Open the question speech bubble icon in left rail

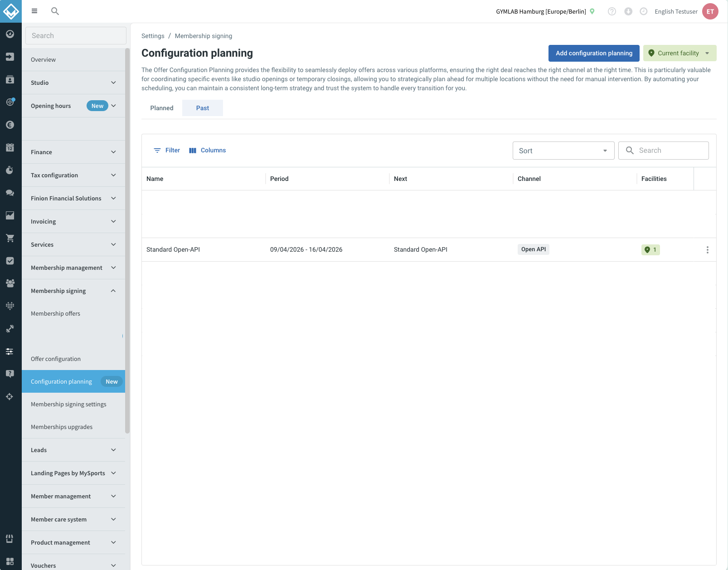[x=10, y=374]
